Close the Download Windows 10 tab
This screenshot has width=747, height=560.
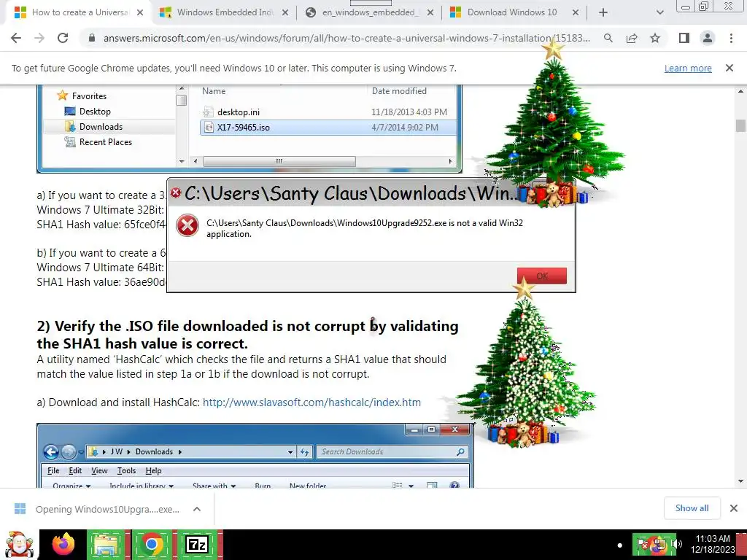(x=576, y=13)
